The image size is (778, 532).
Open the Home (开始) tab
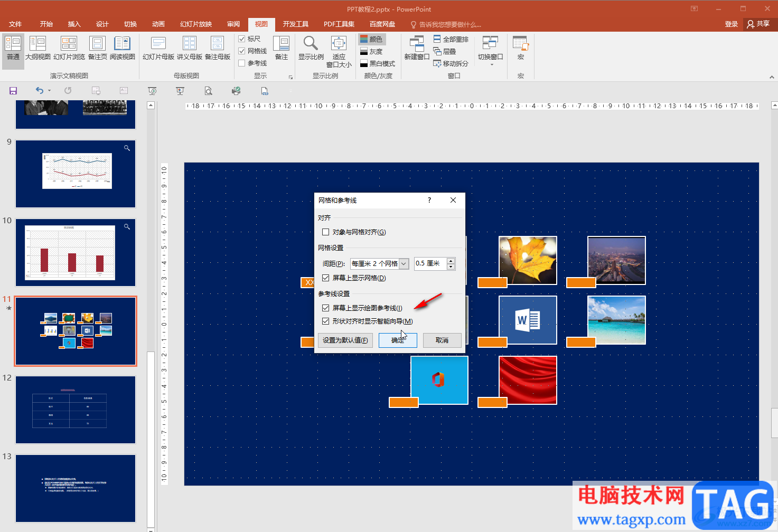click(46, 24)
